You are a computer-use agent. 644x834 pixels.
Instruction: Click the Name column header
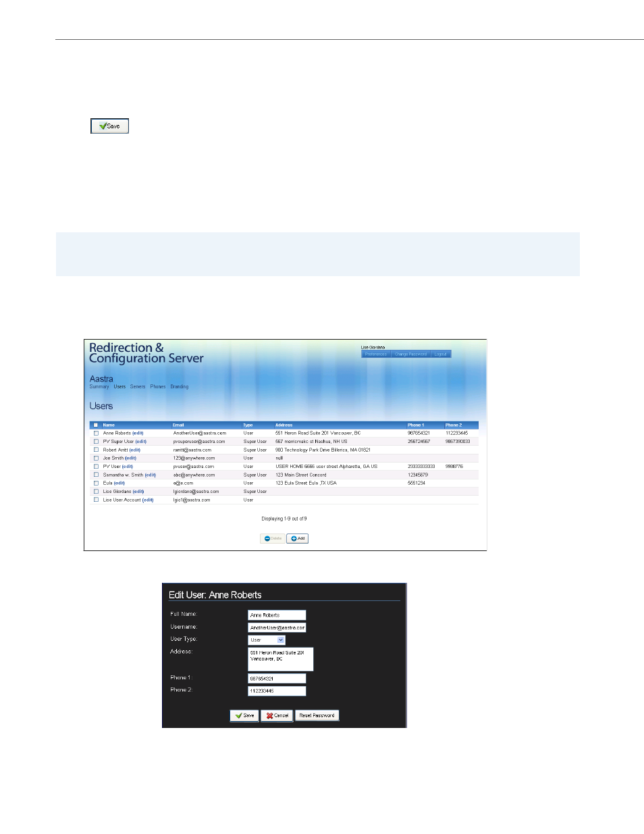[x=109, y=425]
